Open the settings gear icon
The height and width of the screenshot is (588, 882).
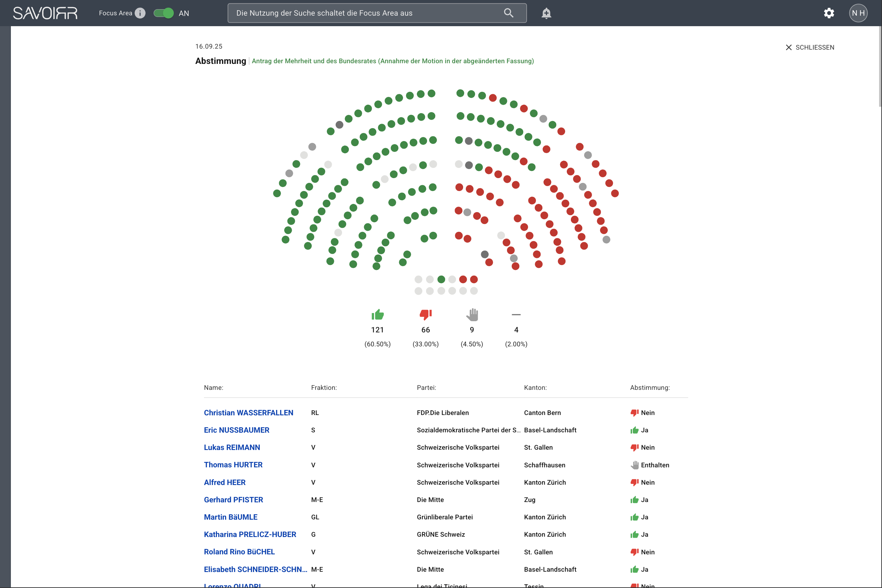(829, 13)
